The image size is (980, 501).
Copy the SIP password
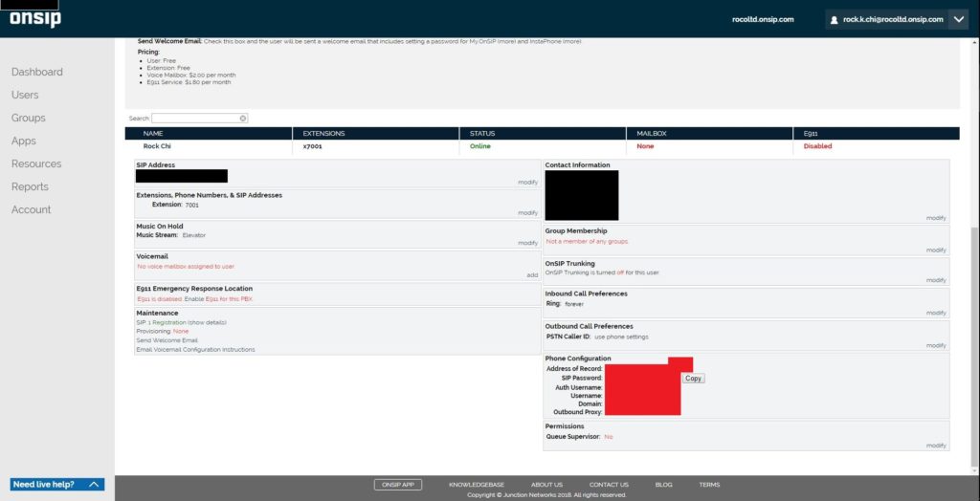694,379
